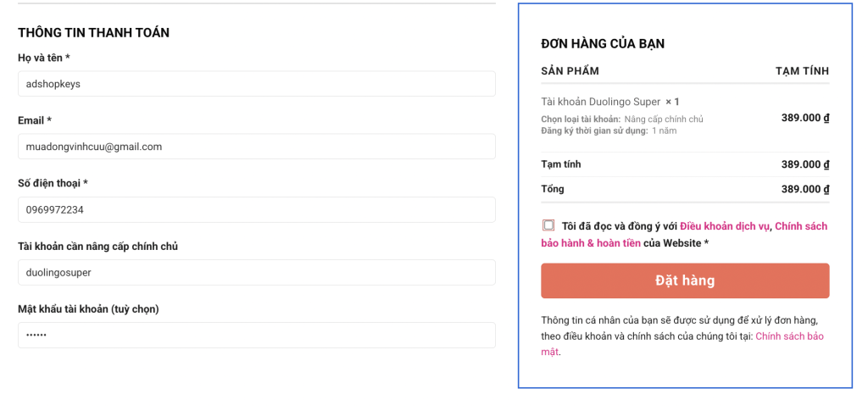
Task: Click the Họ và tên label
Action: click(x=43, y=58)
